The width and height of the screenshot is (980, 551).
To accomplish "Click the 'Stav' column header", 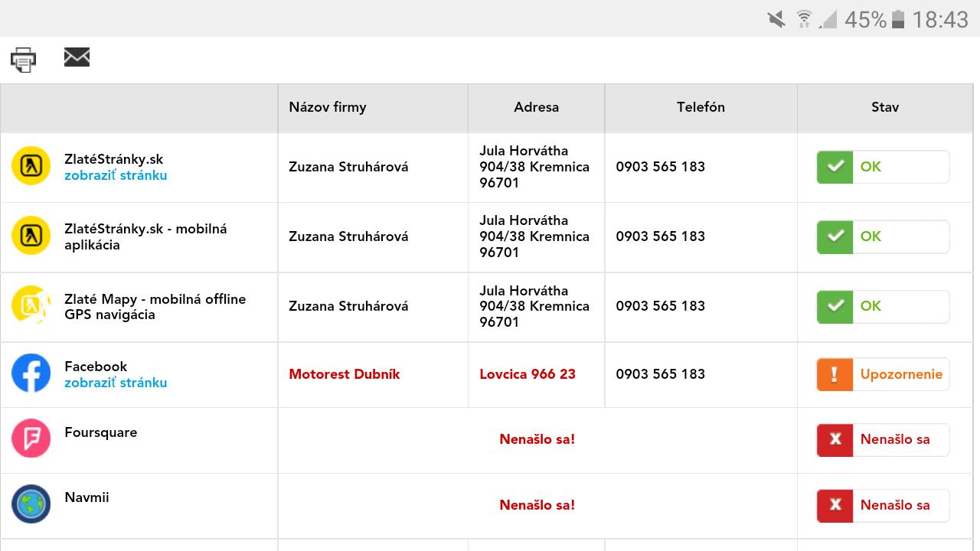I will (884, 107).
